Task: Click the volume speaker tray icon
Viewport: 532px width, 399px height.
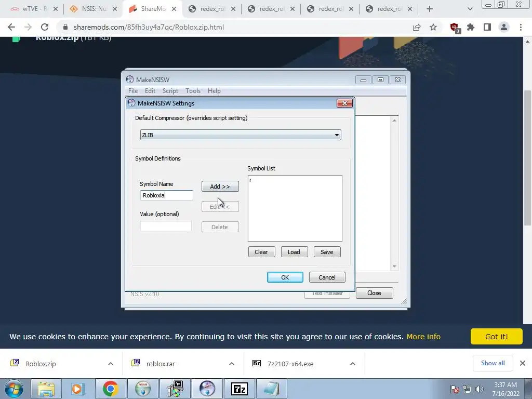Action: click(x=480, y=389)
